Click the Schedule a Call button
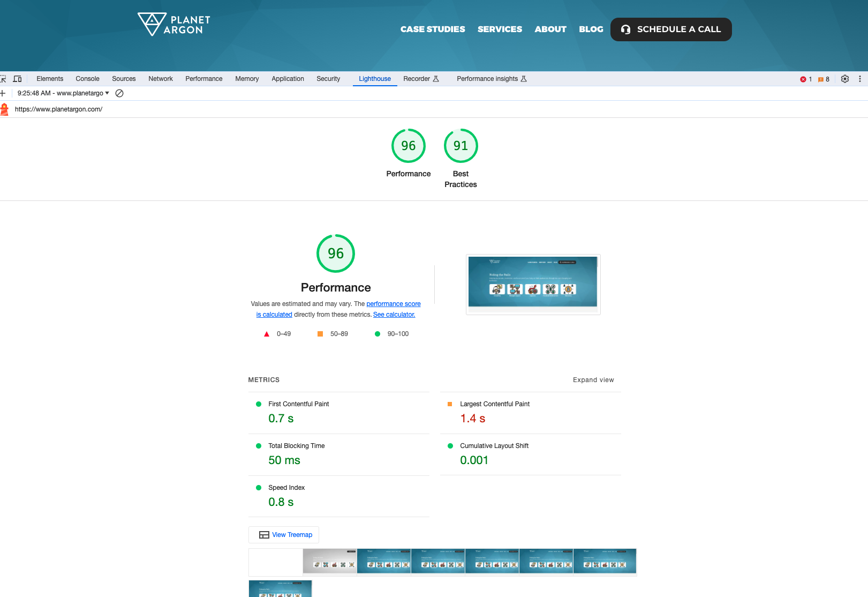Viewport: 868px width, 597px height. 671,29
